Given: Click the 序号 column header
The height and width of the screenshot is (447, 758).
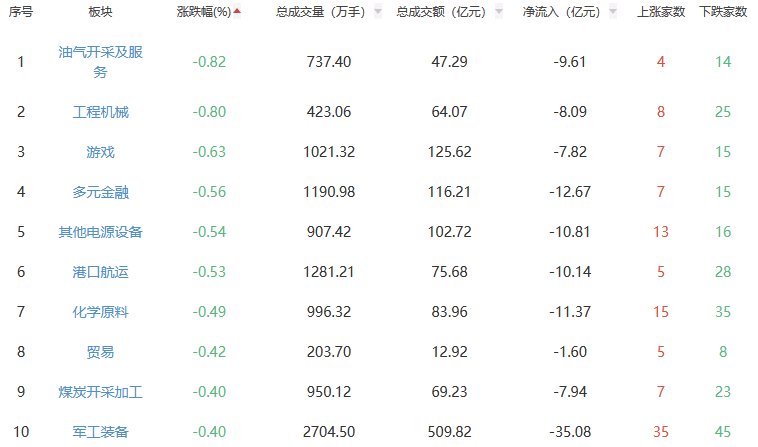Looking at the screenshot, I should coord(21,12).
